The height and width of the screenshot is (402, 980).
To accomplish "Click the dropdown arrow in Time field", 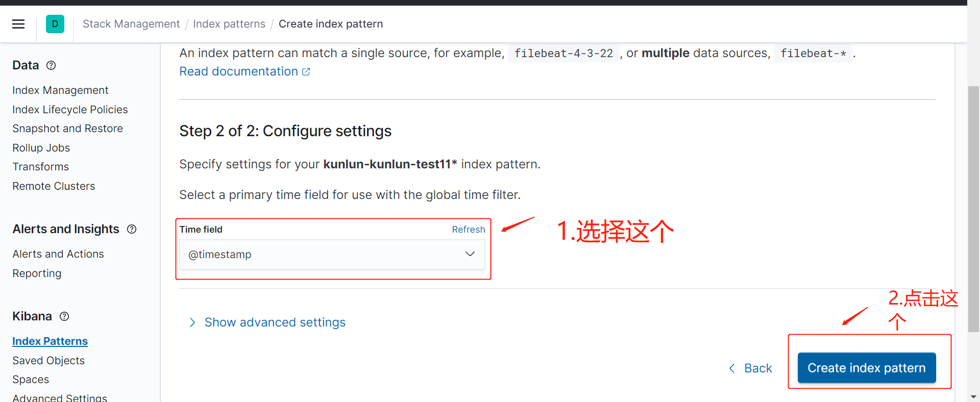I will coord(470,254).
